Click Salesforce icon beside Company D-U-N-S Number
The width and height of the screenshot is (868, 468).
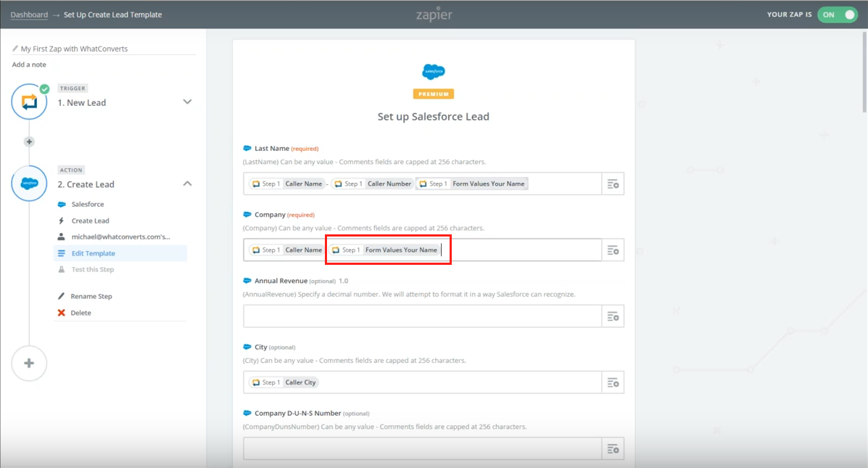click(x=247, y=413)
